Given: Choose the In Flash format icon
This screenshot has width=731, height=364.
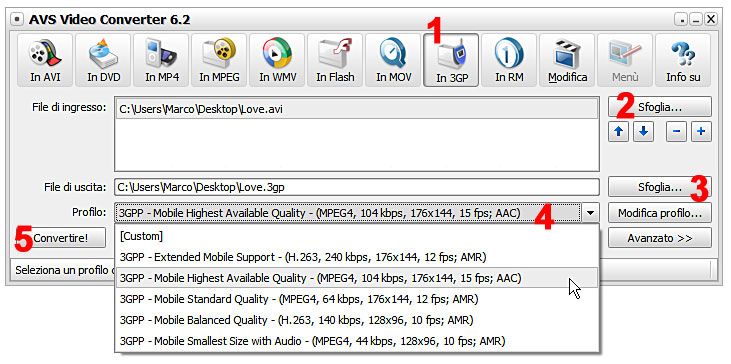Looking at the screenshot, I should (x=335, y=60).
